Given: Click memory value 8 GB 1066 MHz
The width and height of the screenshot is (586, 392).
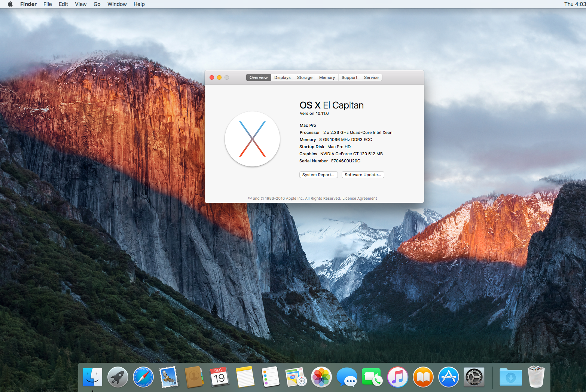Looking at the screenshot, I should coord(345,140).
